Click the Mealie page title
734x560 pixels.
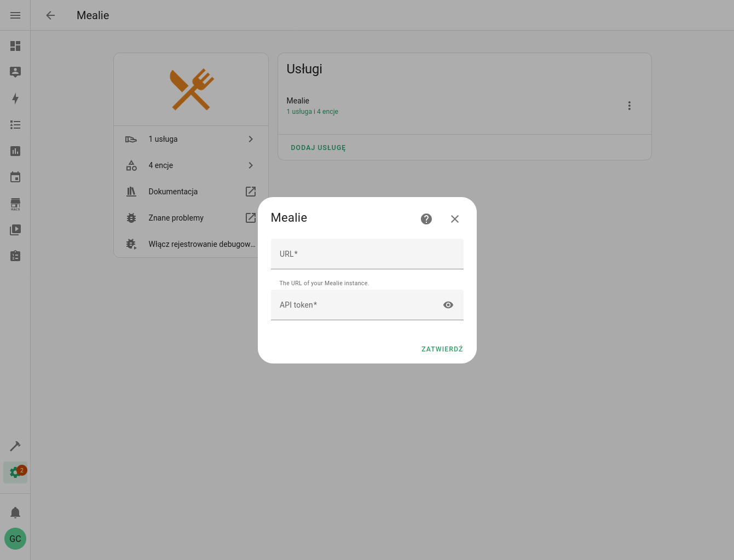pos(93,15)
